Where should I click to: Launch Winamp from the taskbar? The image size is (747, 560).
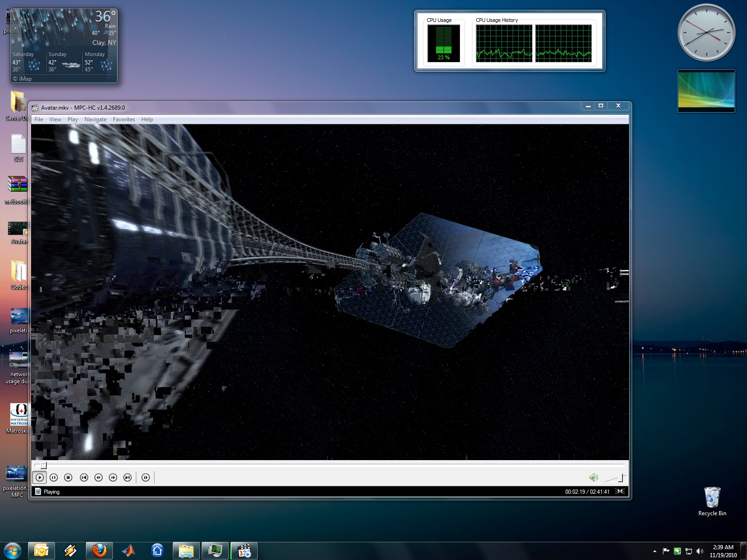[70, 551]
